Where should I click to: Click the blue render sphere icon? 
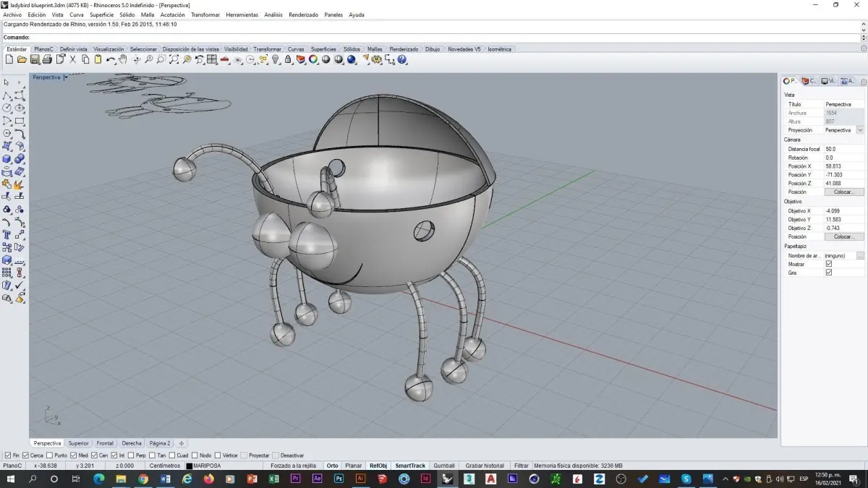[351, 59]
